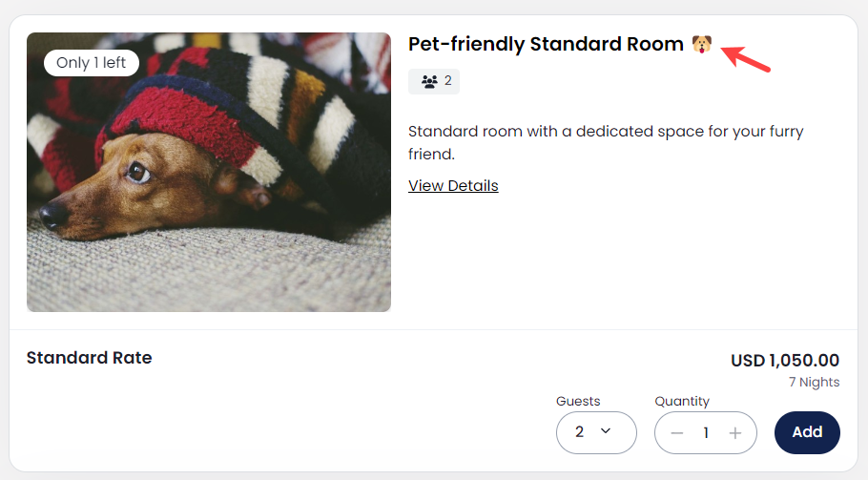Screen dimensions: 868x480
Task: Click the chevron in Guests selector
Action: (606, 431)
